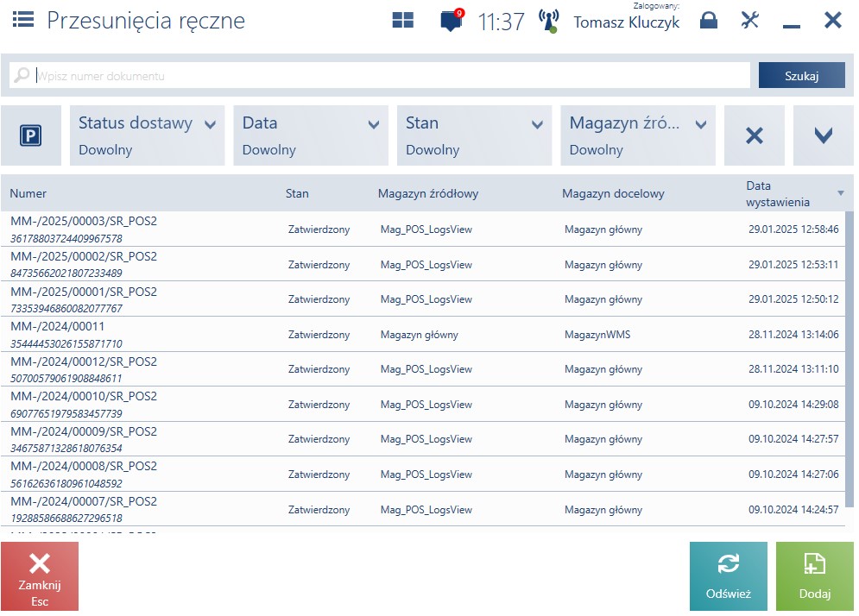Image resolution: width=859 pixels, height=616 pixels.
Task: Select document MM-/2024/00007/SR_POS2
Action: click(x=423, y=509)
